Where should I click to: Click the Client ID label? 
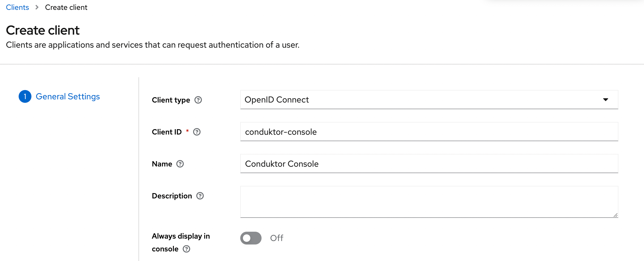point(167,132)
